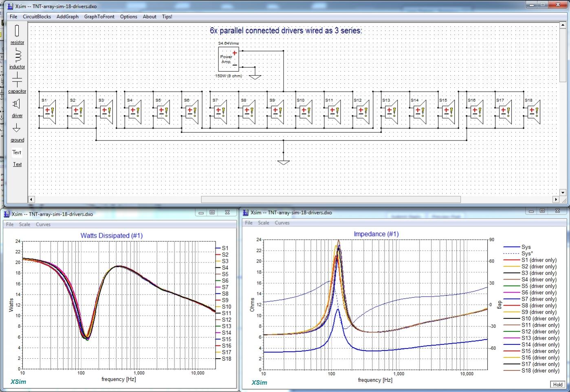This screenshot has width=570, height=392.
Task: Open the About menu
Action: 150,17
